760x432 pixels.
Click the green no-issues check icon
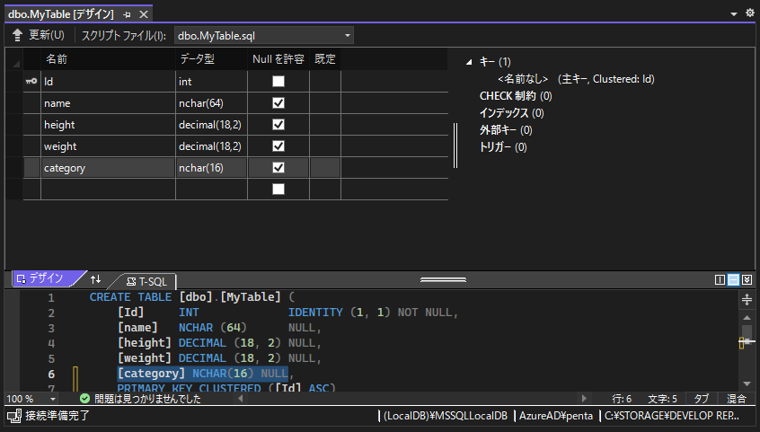pyautogui.click(x=85, y=399)
